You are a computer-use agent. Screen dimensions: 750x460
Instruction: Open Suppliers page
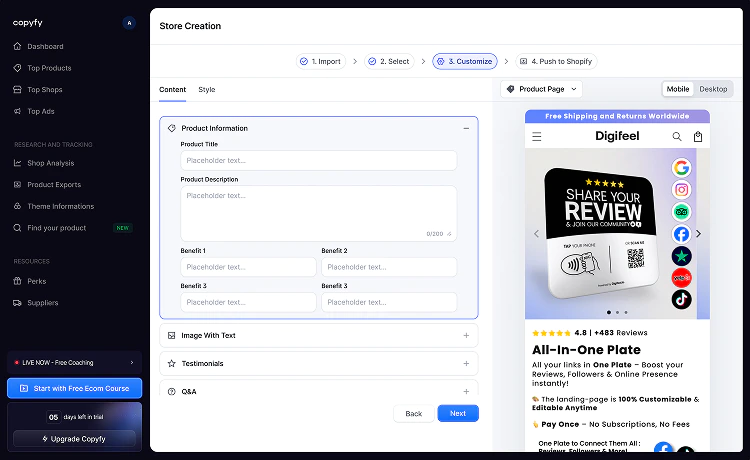[x=43, y=303]
